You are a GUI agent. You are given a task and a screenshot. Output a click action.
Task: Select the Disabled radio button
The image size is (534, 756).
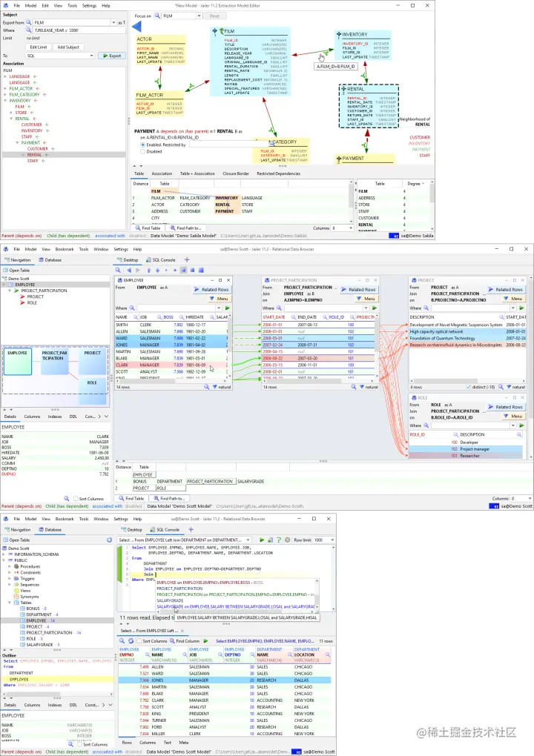pyautogui.click(x=143, y=151)
